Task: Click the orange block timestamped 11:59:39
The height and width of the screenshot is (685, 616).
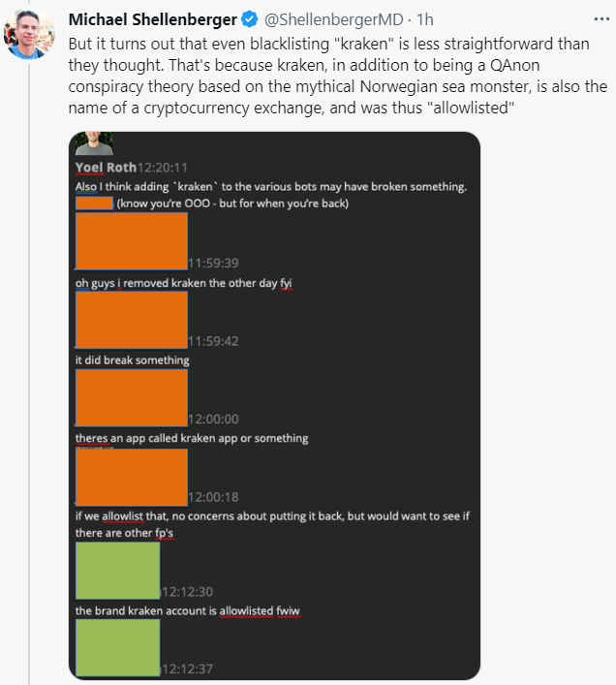Action: point(131,240)
